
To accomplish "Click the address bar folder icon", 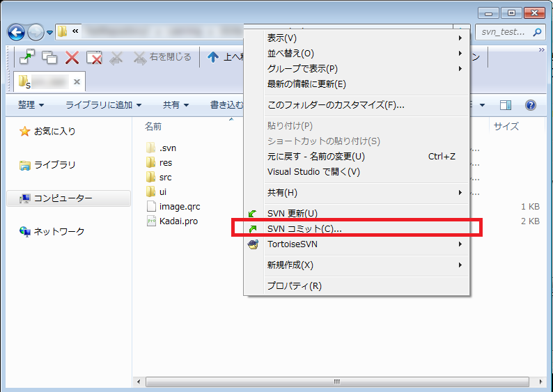I will [x=63, y=31].
